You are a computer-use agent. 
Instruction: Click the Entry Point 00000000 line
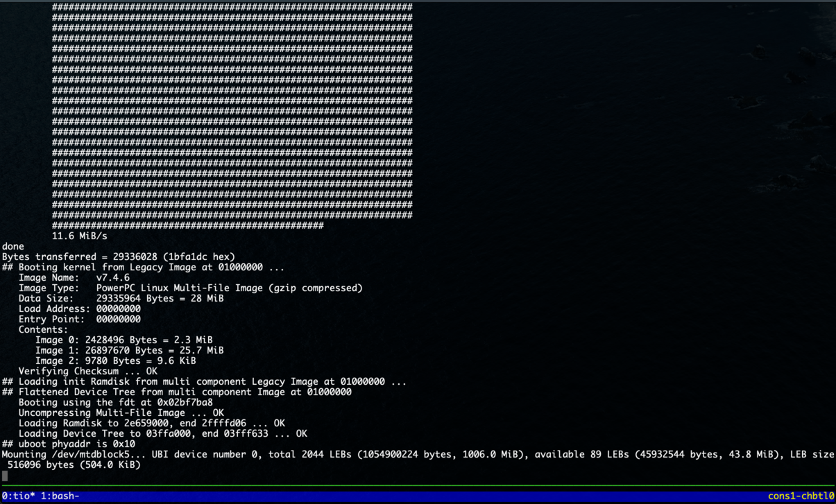point(79,319)
